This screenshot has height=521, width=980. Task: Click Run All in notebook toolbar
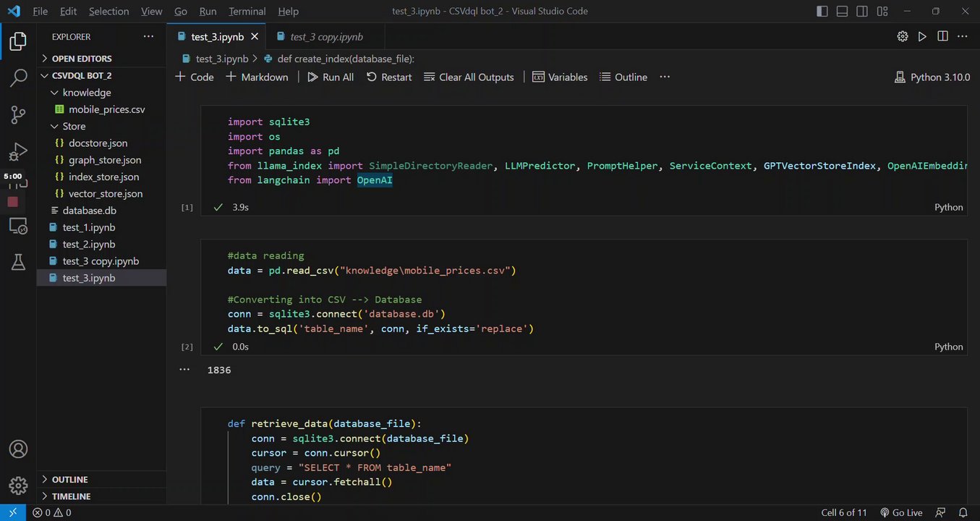331,77
